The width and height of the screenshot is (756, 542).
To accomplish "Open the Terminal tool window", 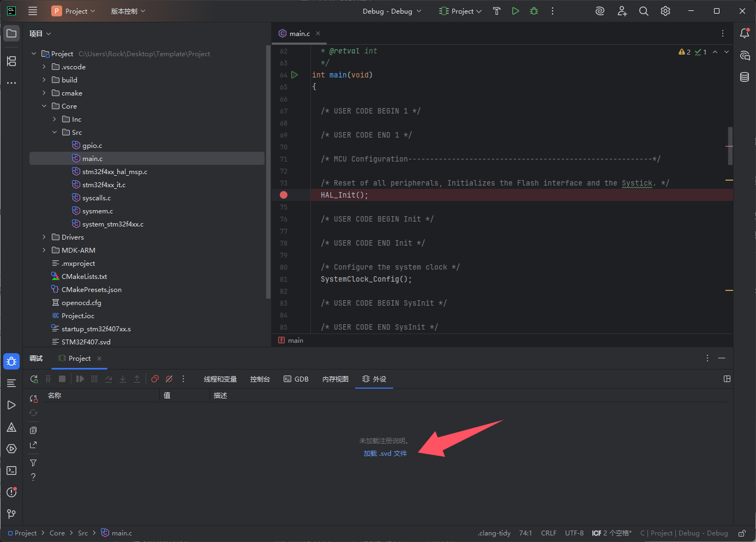I will pyautogui.click(x=11, y=470).
